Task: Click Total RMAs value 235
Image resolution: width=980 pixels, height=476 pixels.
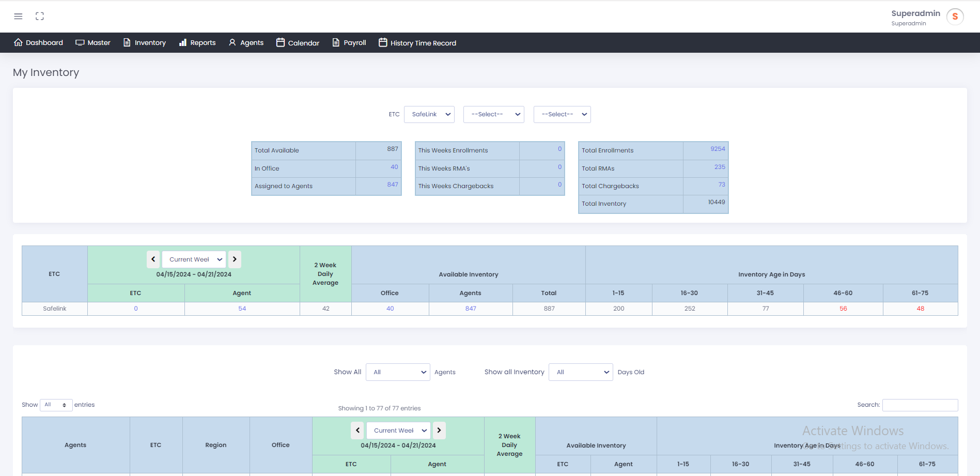Action: click(x=720, y=167)
